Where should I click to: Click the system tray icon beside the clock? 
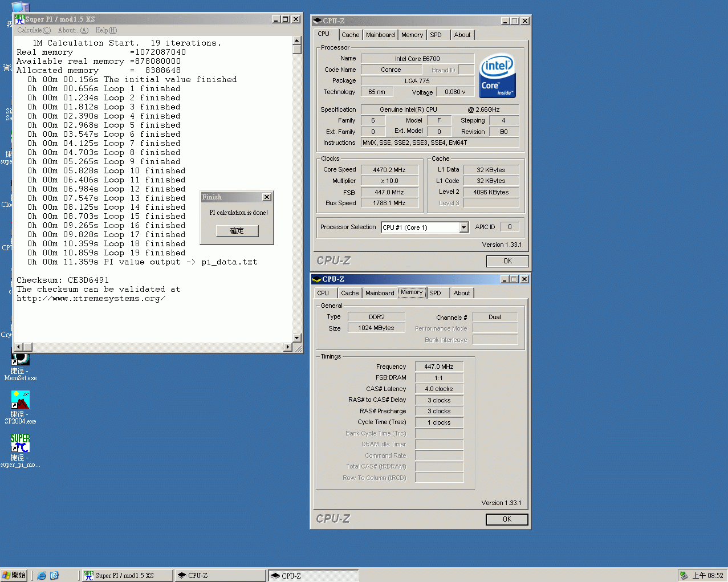pos(684,575)
